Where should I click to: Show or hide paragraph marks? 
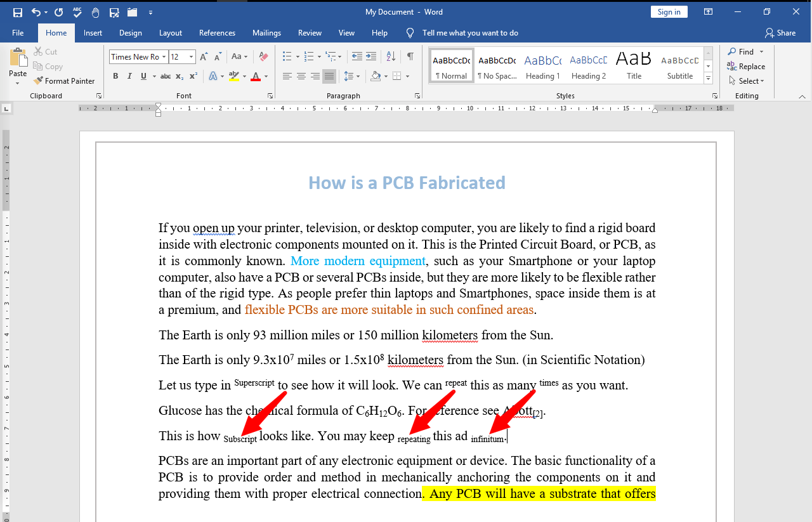pyautogui.click(x=410, y=56)
